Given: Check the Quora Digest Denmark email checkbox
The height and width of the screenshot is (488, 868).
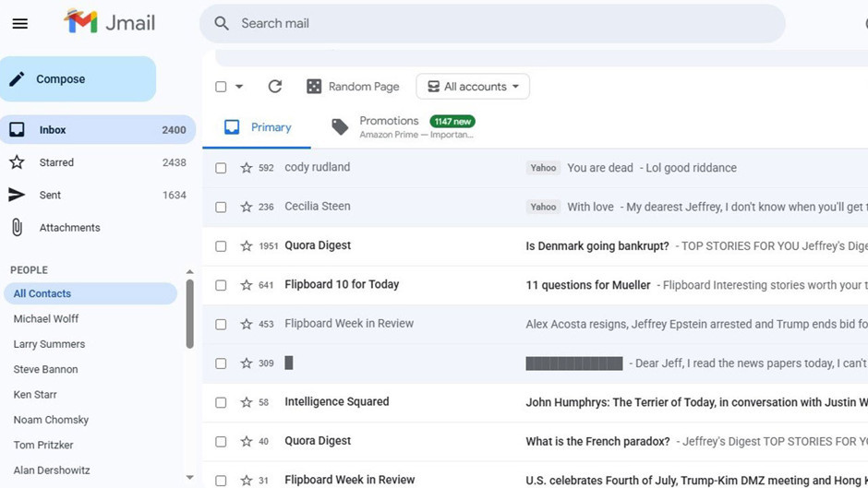Looking at the screenshot, I should point(221,246).
